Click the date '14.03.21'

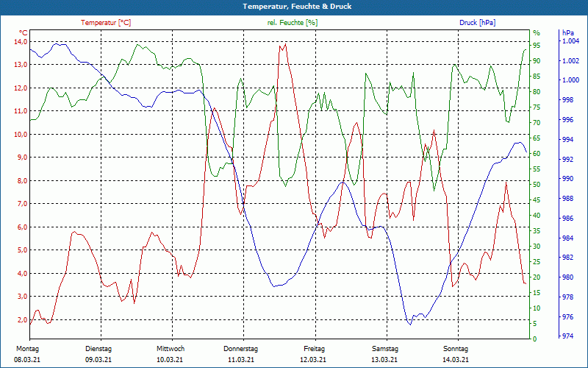(456, 360)
